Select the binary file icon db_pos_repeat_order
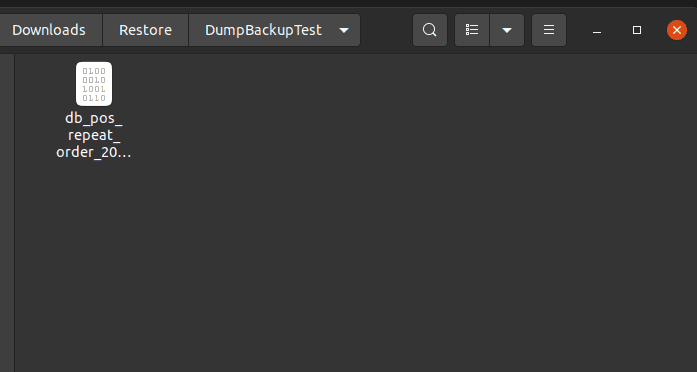Image resolution: width=697 pixels, height=372 pixels. pyautogui.click(x=94, y=84)
